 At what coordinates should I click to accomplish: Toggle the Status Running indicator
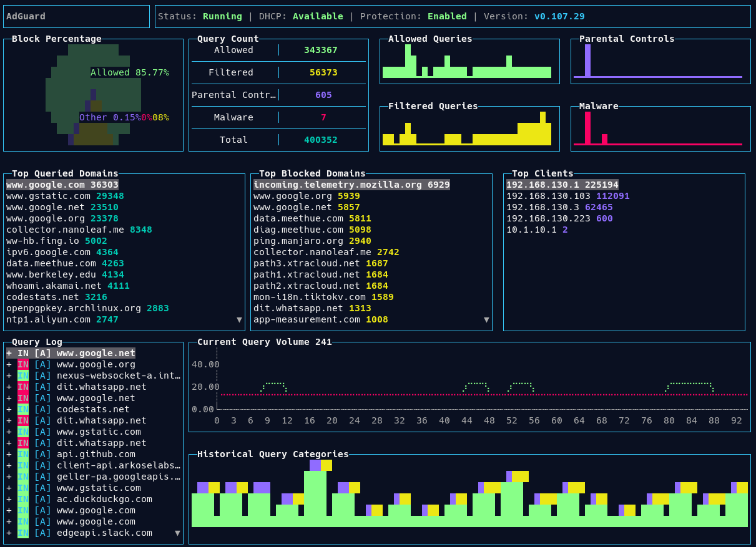coord(222,16)
